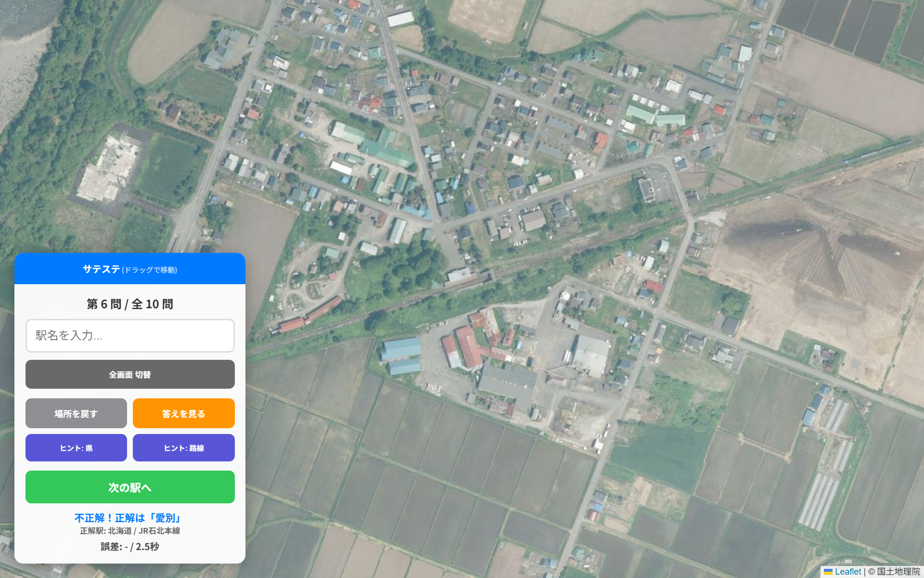
Task: Click the large grey factory roof south of tracks
Action: (506, 385)
